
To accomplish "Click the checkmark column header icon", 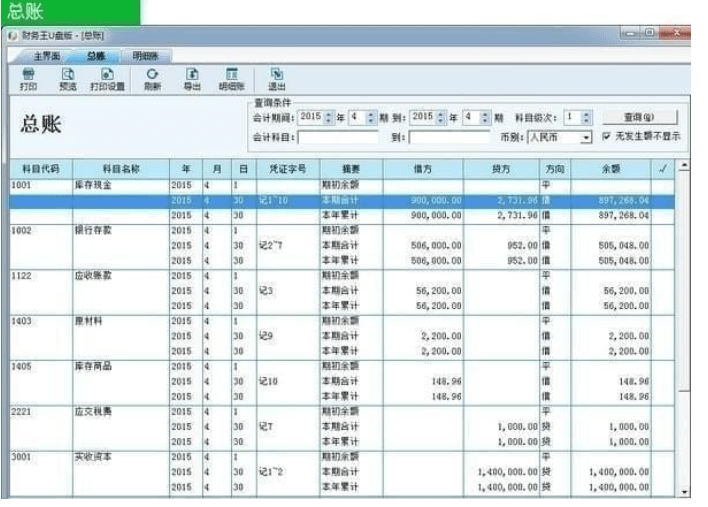I will 663,169.
